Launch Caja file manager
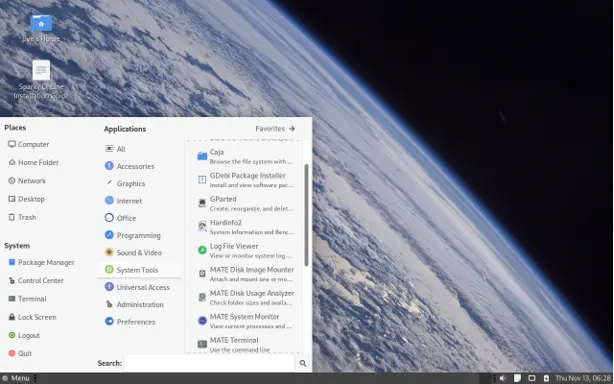Viewport: 614px width, 384px height. tap(246, 156)
